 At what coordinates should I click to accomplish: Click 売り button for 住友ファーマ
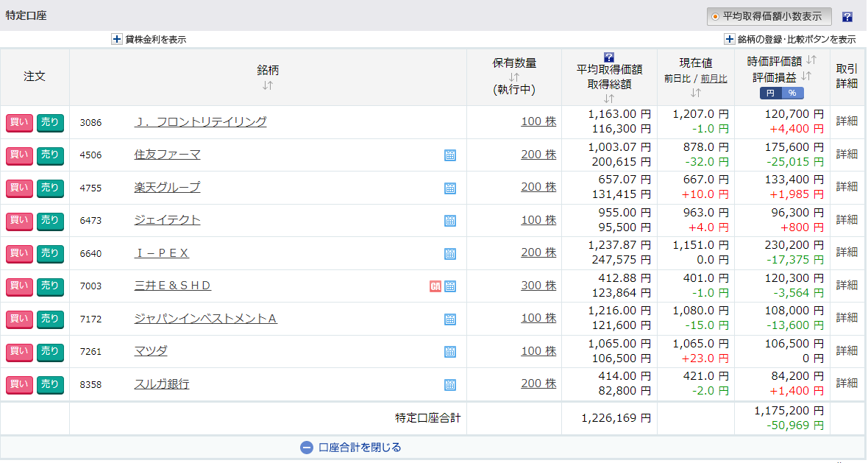pos(50,155)
